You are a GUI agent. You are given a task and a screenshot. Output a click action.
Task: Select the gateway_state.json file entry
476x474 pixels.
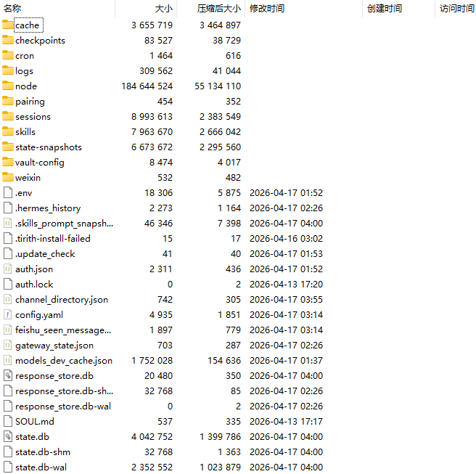(54, 346)
